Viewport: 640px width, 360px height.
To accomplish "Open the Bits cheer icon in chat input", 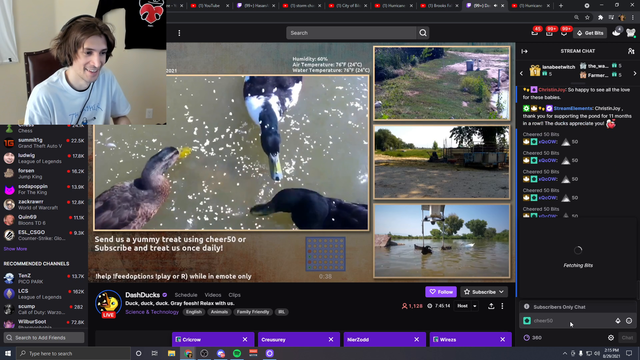I will tap(618, 321).
